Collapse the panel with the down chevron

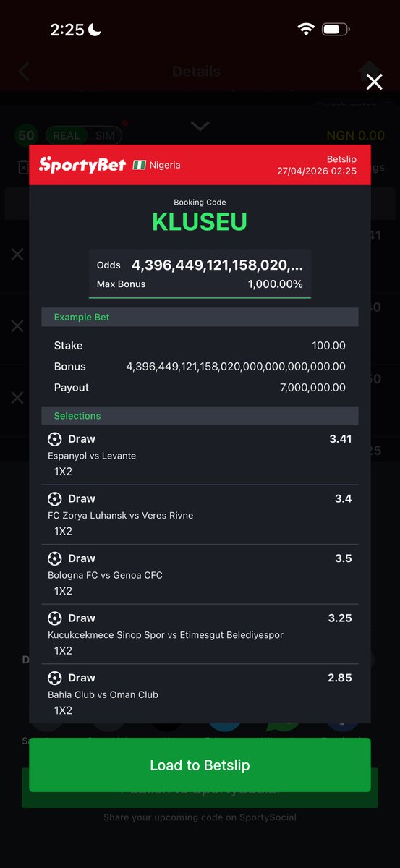[x=200, y=127]
